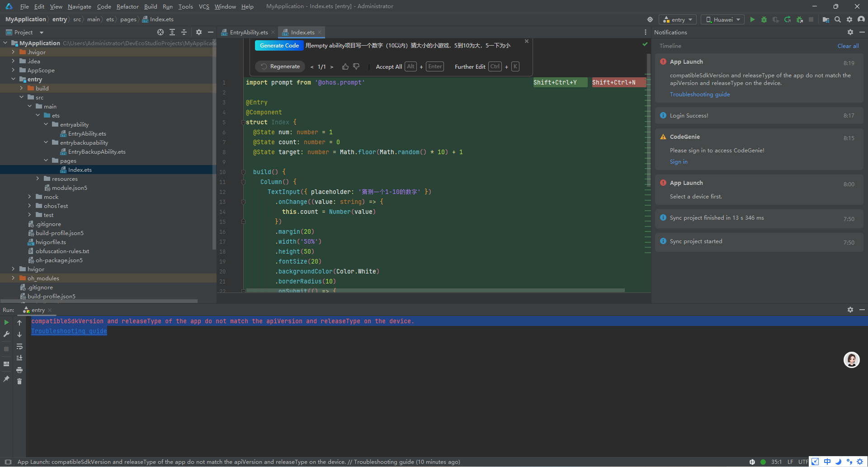Open IDE settings gear in the top toolbar

click(849, 19)
